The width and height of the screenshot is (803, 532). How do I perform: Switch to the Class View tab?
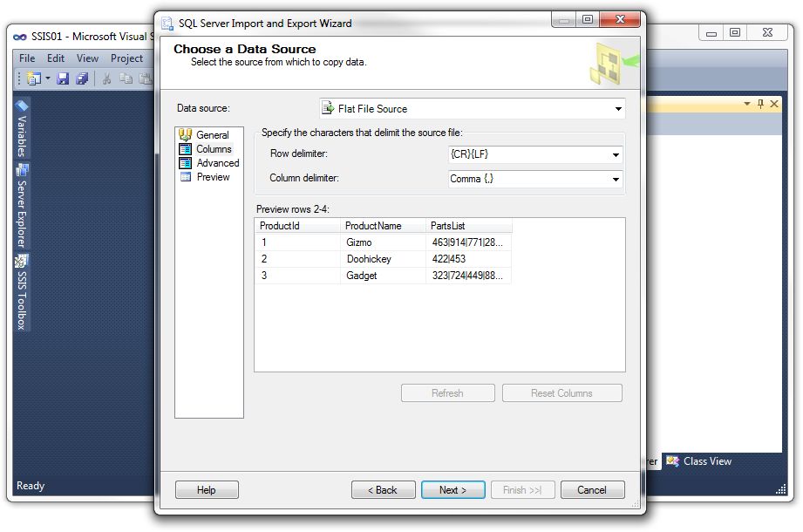699,461
